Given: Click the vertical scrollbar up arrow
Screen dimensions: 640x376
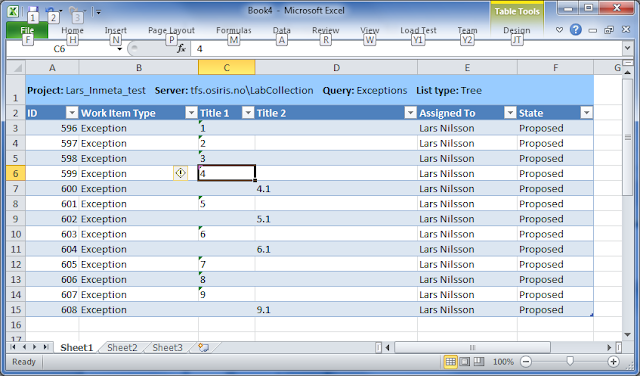Looking at the screenshot, I should click(628, 72).
